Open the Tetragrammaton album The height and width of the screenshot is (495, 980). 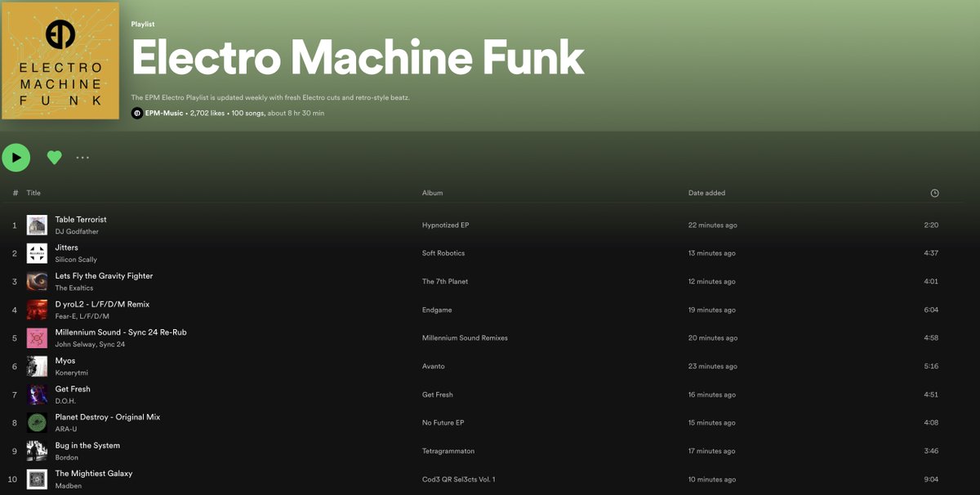(448, 452)
